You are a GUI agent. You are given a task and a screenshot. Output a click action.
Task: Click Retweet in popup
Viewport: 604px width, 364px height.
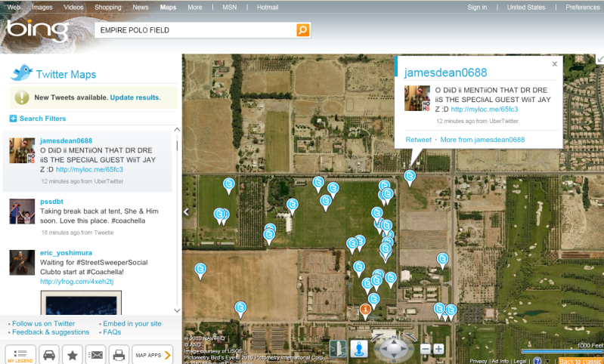(x=418, y=140)
